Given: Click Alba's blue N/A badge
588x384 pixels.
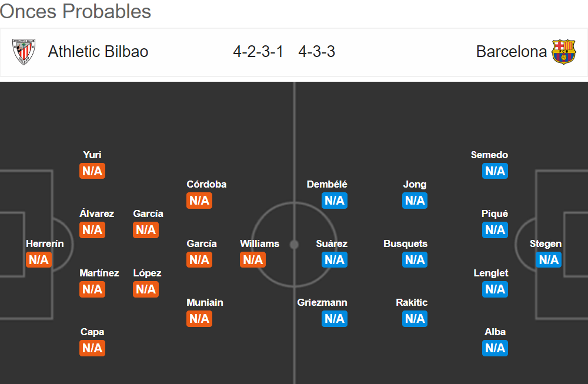Looking at the screenshot, I should pos(495,348).
